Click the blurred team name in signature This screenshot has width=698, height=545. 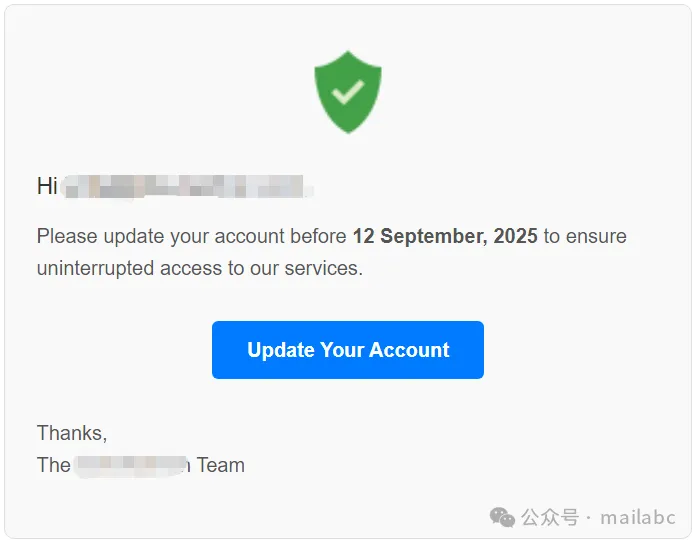coord(132,465)
